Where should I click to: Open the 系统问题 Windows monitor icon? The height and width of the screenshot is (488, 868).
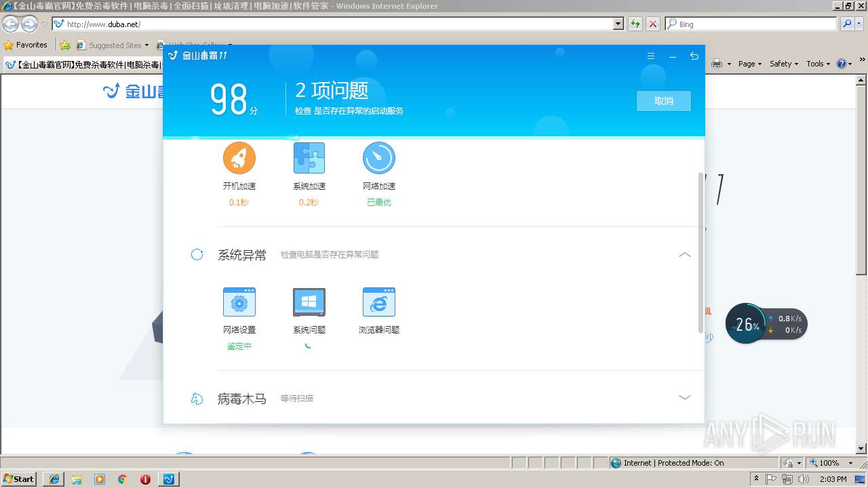(309, 302)
